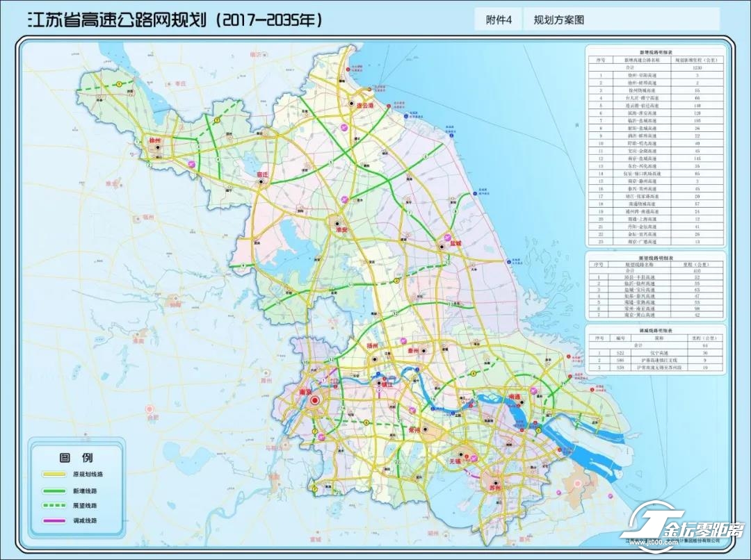Click the city dot marker at 淮安
Screen dimensions: 751x560
(338, 223)
